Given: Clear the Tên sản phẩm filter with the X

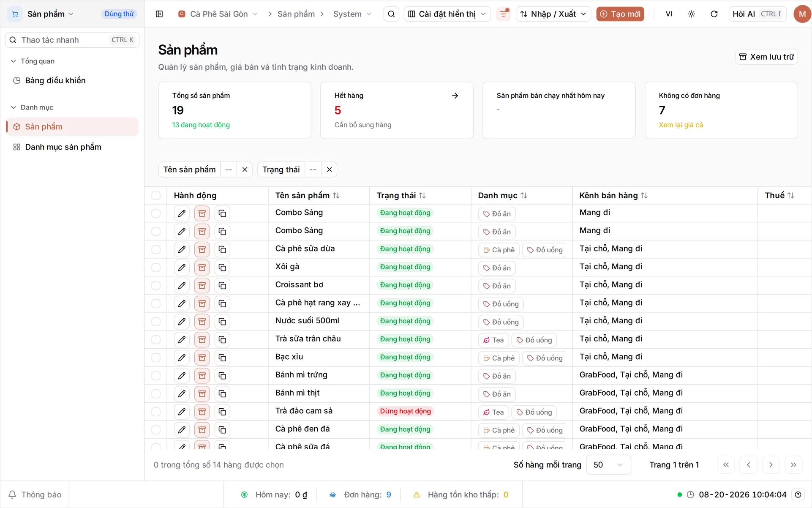Looking at the screenshot, I should tap(245, 169).
